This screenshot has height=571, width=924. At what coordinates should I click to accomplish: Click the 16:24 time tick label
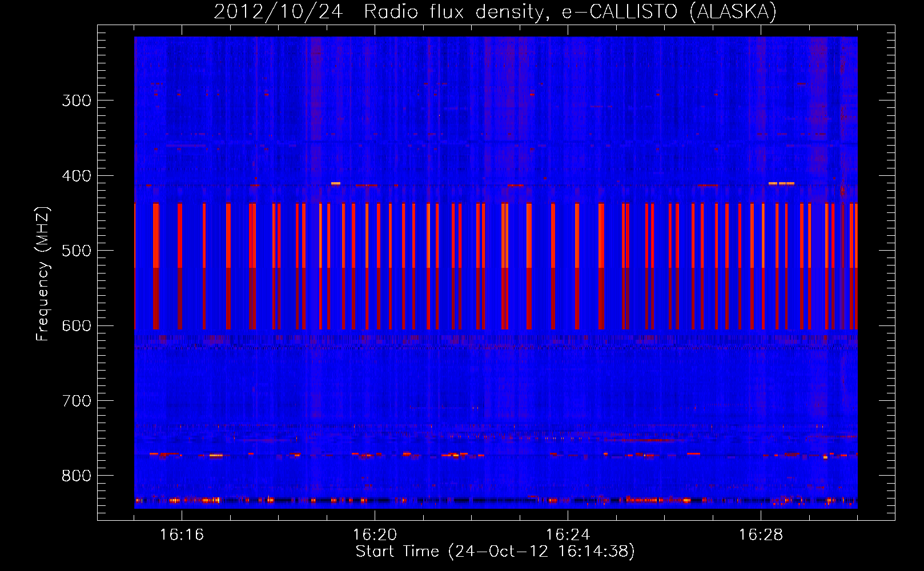tap(568, 535)
